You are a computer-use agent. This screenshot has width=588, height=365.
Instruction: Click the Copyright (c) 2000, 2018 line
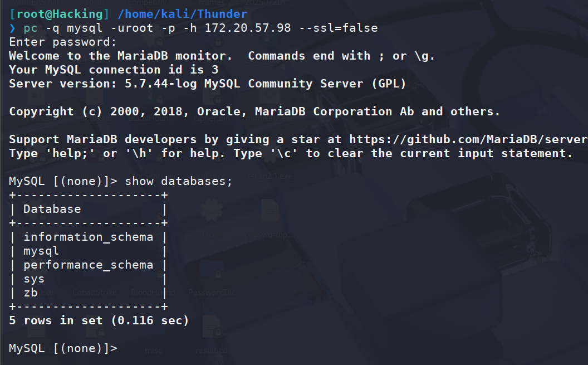254,111
